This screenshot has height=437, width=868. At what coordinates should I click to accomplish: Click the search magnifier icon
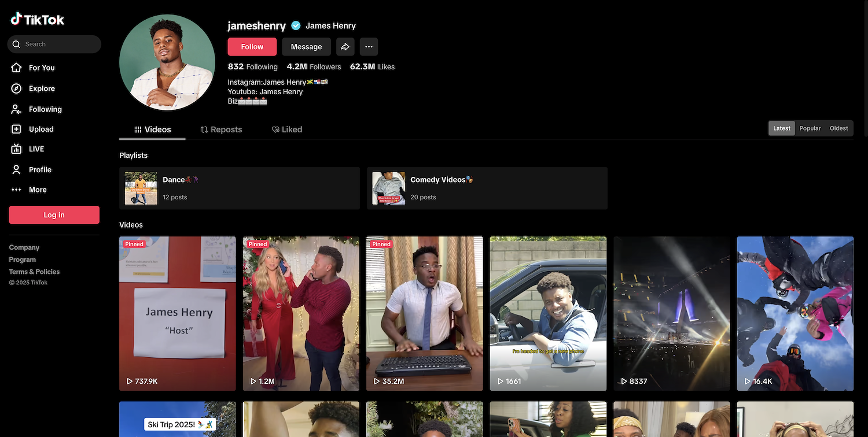(x=16, y=44)
